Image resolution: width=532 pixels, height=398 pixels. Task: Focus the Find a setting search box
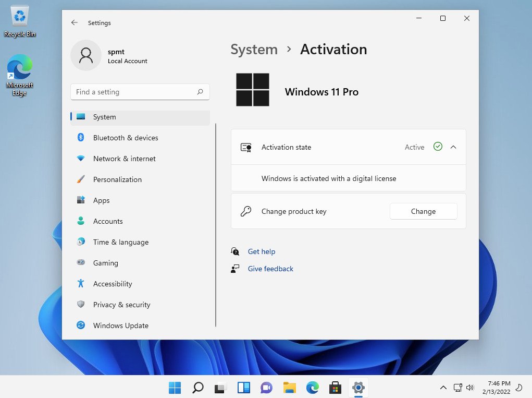[140, 92]
